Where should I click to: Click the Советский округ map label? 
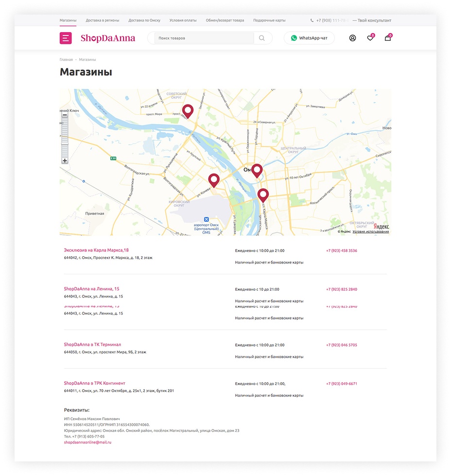[176, 96]
